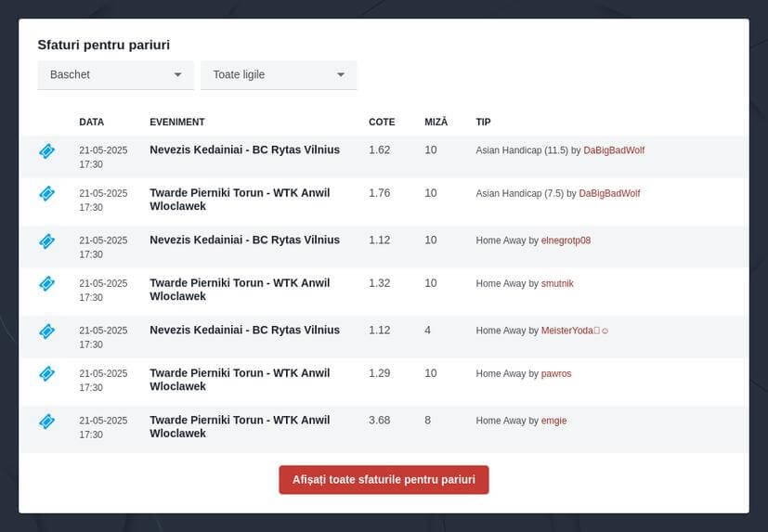Open elnegrotp08 user profile link
This screenshot has height=532, width=768.
point(566,240)
